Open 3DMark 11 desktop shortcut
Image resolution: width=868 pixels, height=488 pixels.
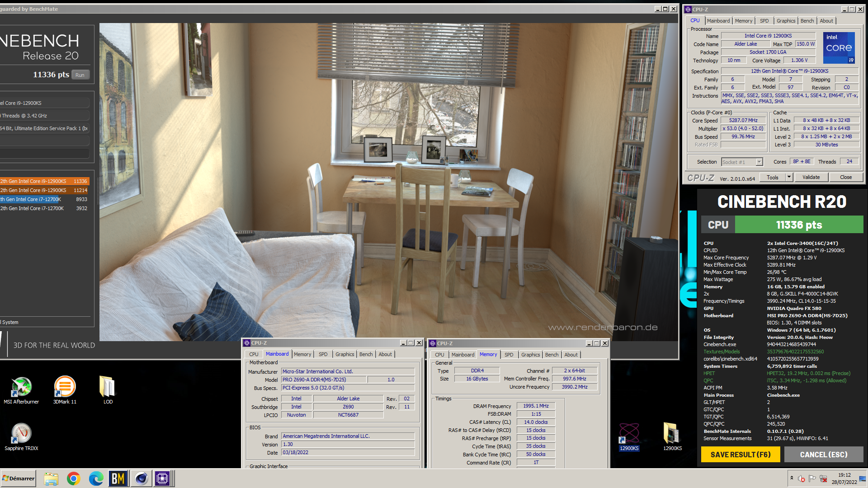click(x=65, y=389)
